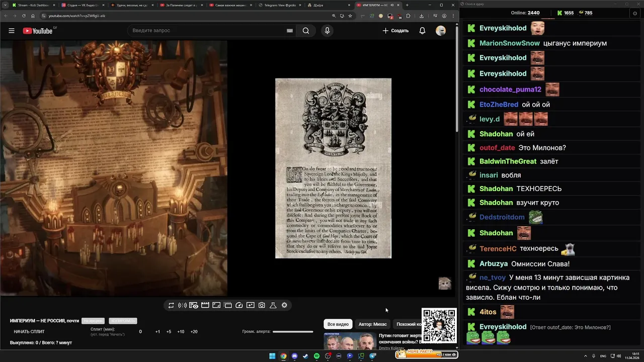Click the YouTube search magnifier button

click(306, 31)
